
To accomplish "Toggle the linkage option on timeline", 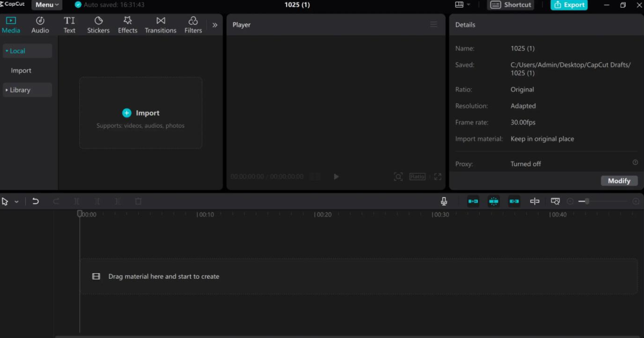I will 514,201.
